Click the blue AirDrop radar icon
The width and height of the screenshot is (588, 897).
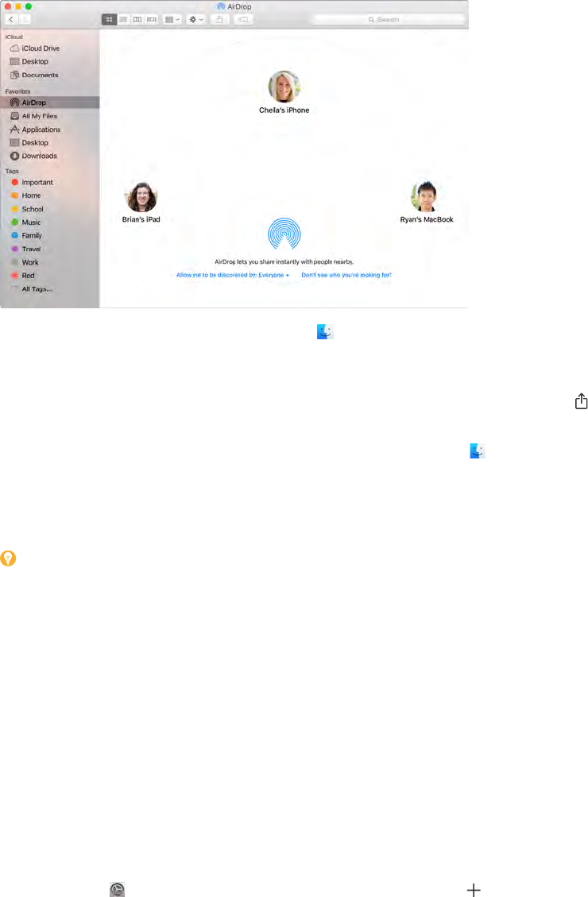pyautogui.click(x=284, y=234)
